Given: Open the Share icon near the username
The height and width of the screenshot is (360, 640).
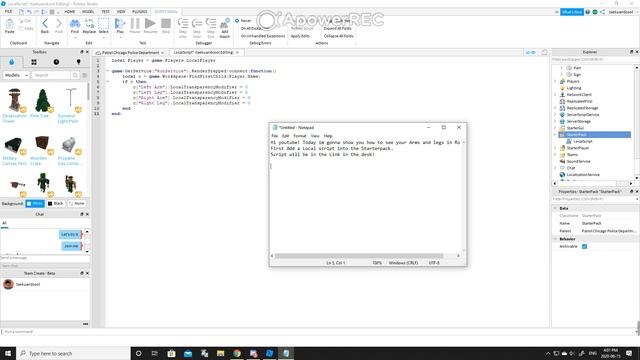Looking at the screenshot, I should pyautogui.click(x=602, y=12).
